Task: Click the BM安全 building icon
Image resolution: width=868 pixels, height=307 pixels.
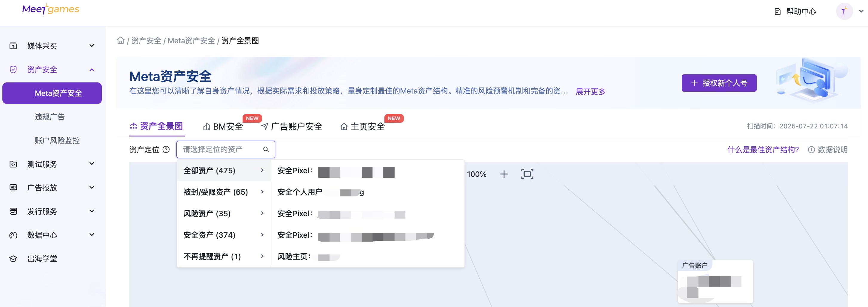Action: [207, 127]
